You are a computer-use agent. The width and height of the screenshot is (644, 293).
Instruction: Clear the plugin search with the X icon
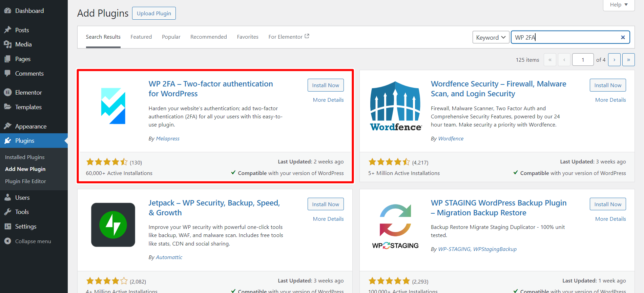click(x=623, y=37)
